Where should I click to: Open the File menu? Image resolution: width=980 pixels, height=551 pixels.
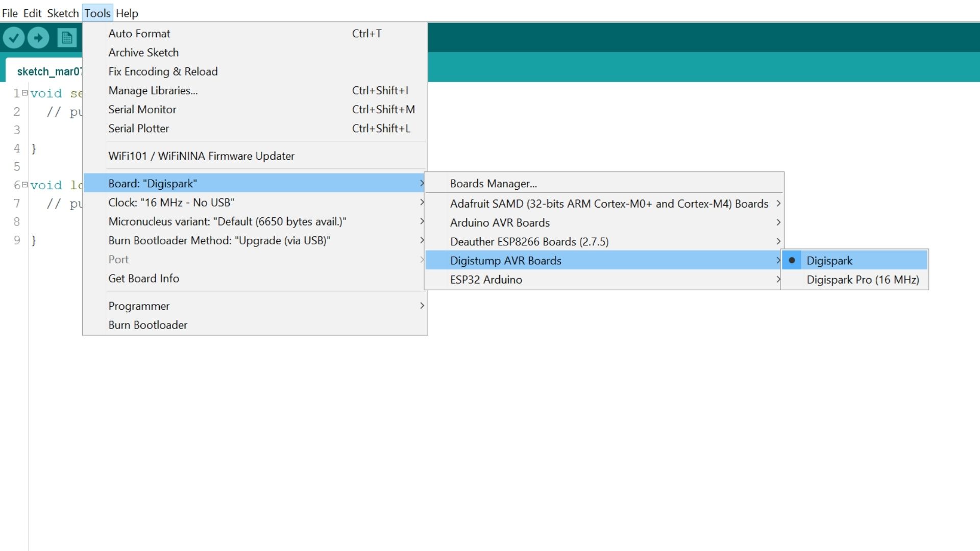tap(10, 13)
